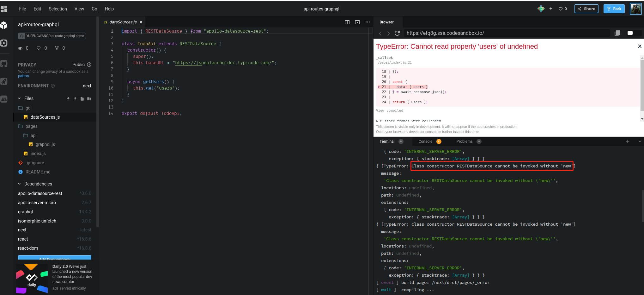644x295 pixels.
Task: Open the editor ellipsis options menu
Action: tap(368, 22)
